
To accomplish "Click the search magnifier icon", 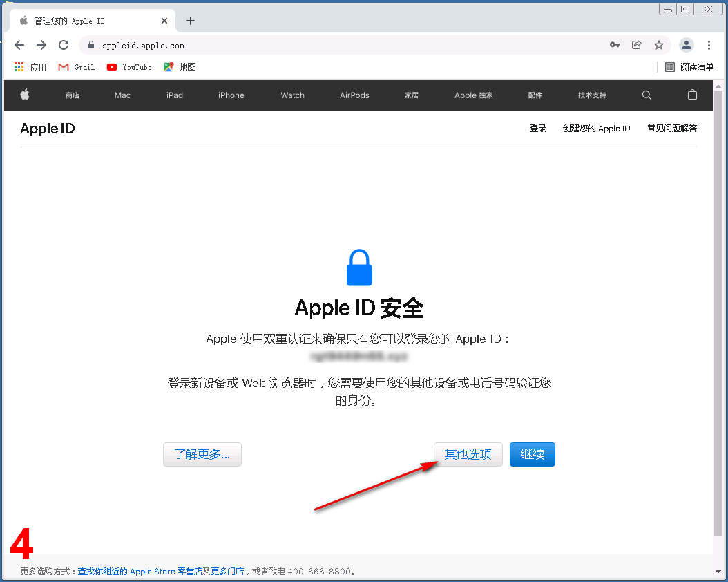I will click(646, 95).
